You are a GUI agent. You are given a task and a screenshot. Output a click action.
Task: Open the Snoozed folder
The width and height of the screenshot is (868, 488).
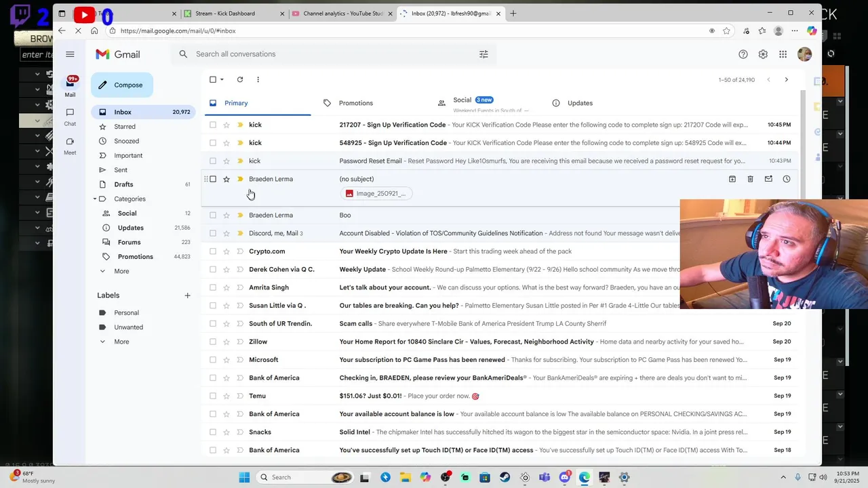pyautogui.click(x=126, y=141)
